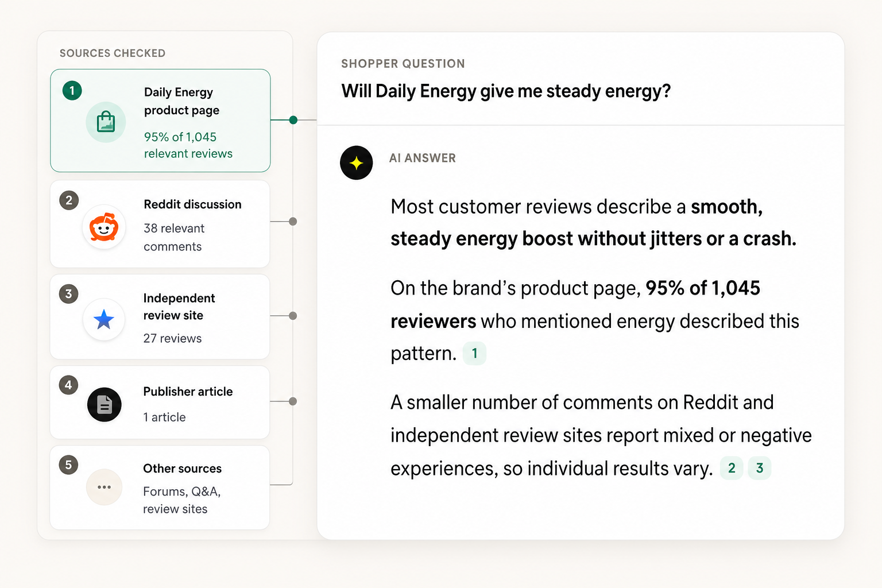This screenshot has height=588, width=882.
Task: Click the paragraph about Reddit mixed experiences
Action: click(601, 435)
